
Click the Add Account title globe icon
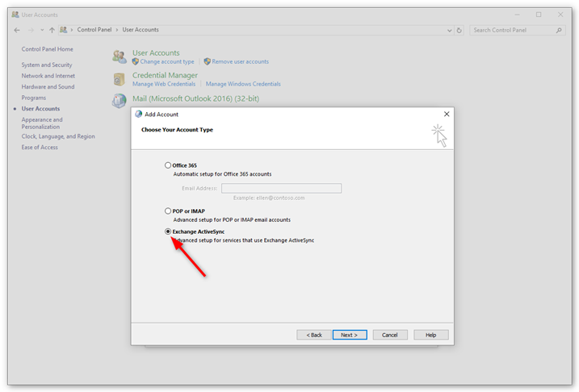138,114
